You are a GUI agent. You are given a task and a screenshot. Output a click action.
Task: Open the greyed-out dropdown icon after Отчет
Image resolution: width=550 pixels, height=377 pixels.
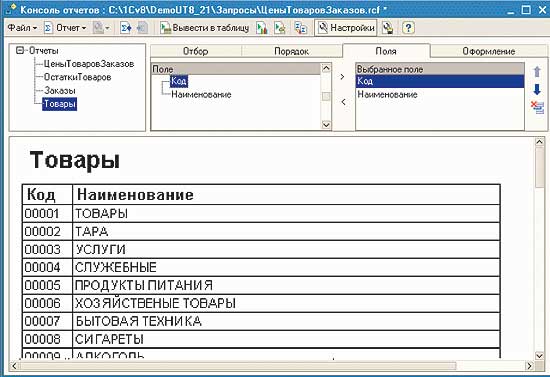tap(101, 28)
